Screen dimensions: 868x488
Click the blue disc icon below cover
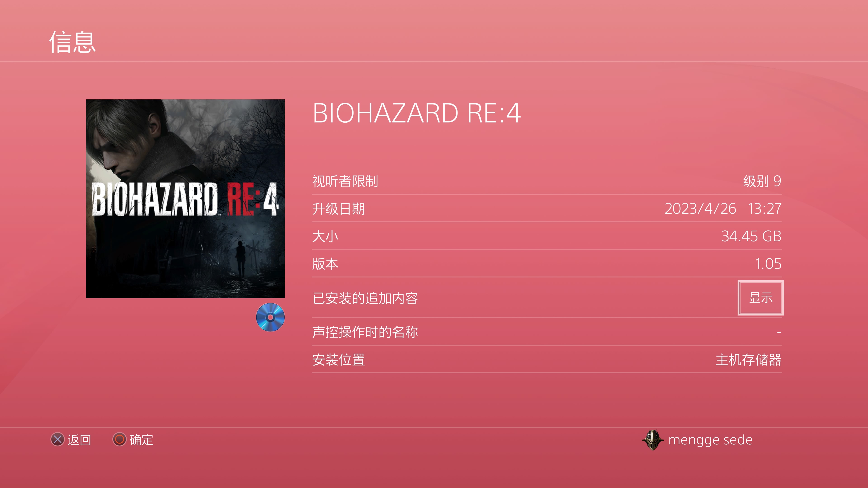tap(270, 317)
